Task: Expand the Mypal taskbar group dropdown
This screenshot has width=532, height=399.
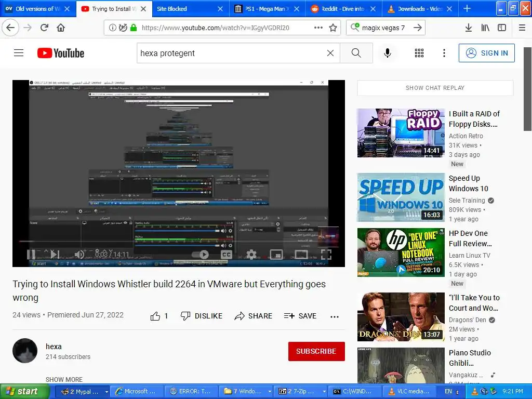Action: tap(106, 392)
